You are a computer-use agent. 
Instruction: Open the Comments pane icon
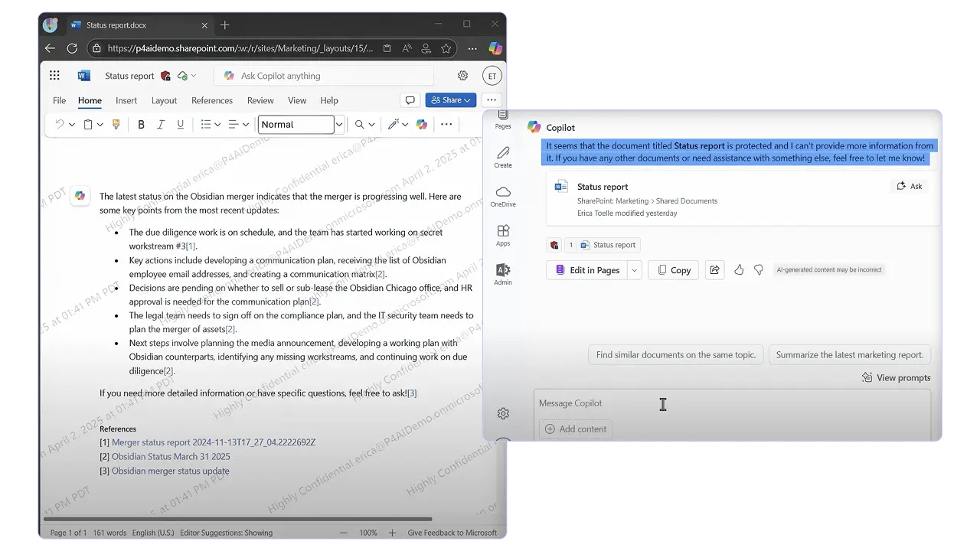coord(410,100)
